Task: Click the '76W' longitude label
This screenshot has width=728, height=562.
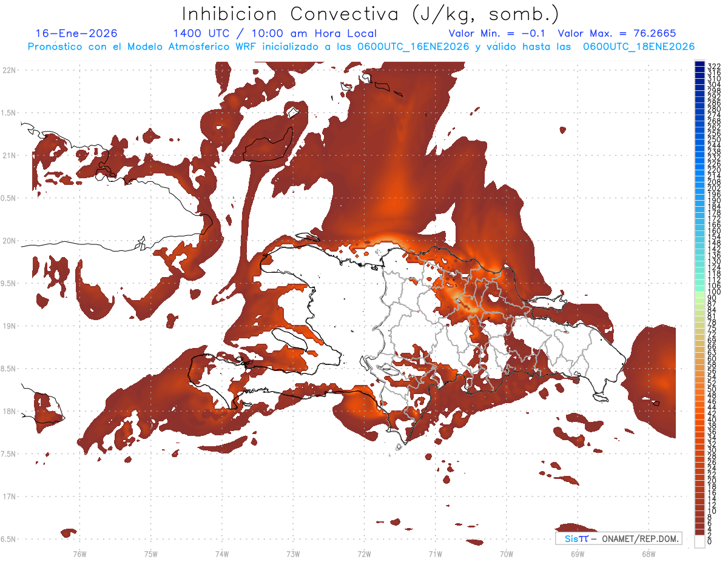Action: coord(79,554)
